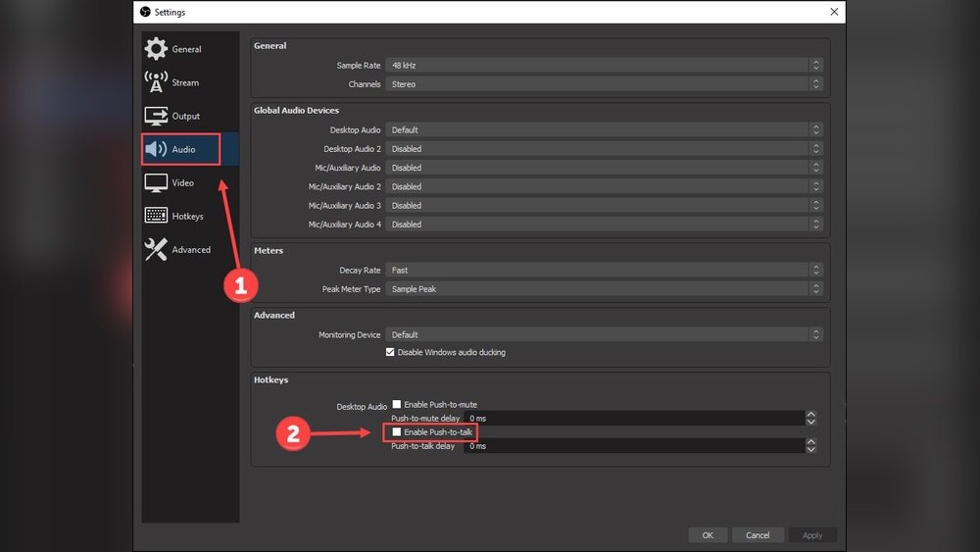
Task: Open the Stream settings tab
Action: coord(190,82)
